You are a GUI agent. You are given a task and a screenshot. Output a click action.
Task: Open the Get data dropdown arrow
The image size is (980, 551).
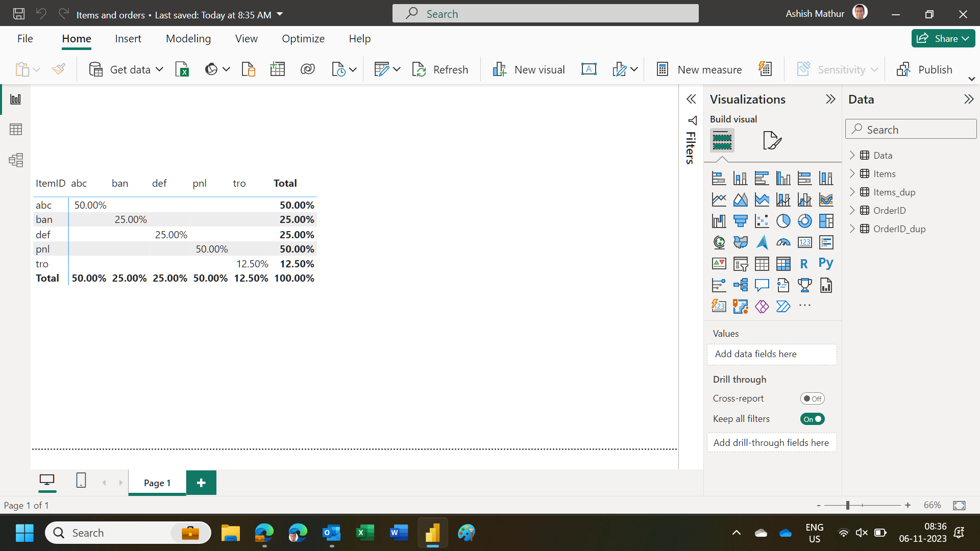(159, 69)
